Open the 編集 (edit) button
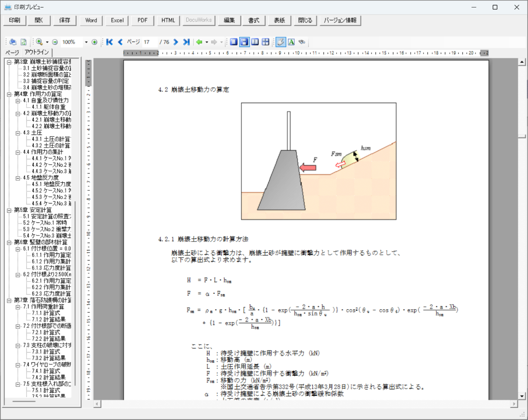The image size is (528, 420). [x=230, y=21]
